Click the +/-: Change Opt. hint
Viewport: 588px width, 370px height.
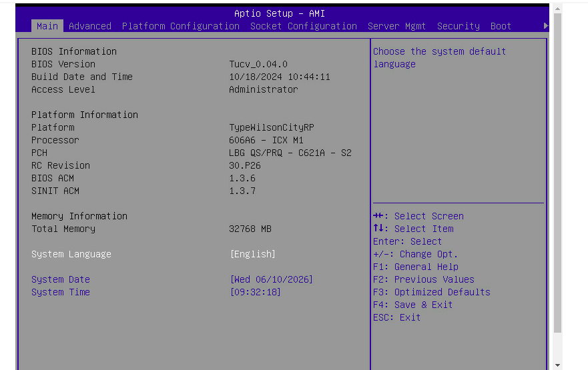pos(416,254)
